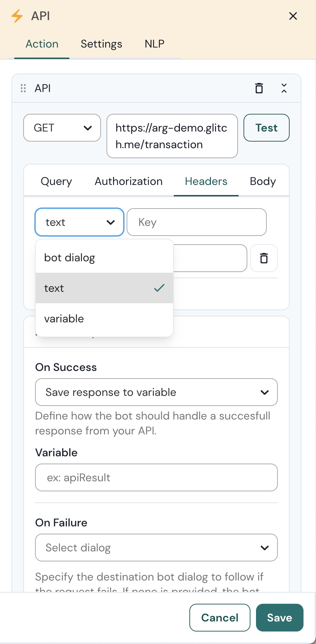Viewport: 316px width, 644px height.
Task: Click the Variable input showing ex: apiResult
Action: [156, 477]
